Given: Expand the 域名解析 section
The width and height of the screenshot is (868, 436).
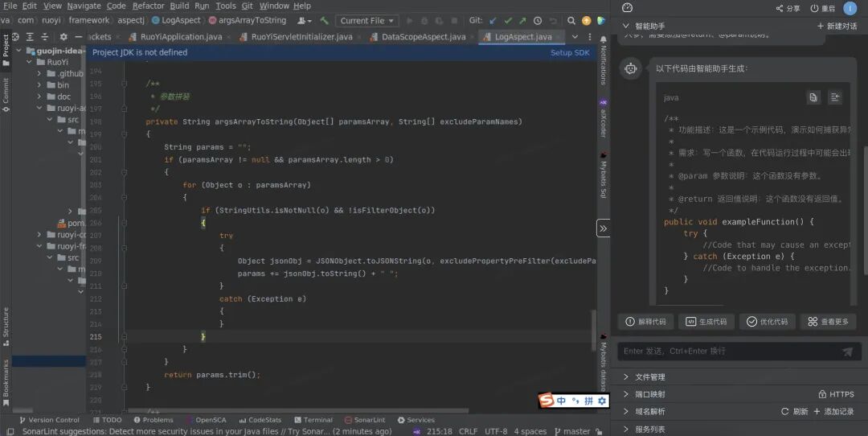Looking at the screenshot, I should 626,411.
